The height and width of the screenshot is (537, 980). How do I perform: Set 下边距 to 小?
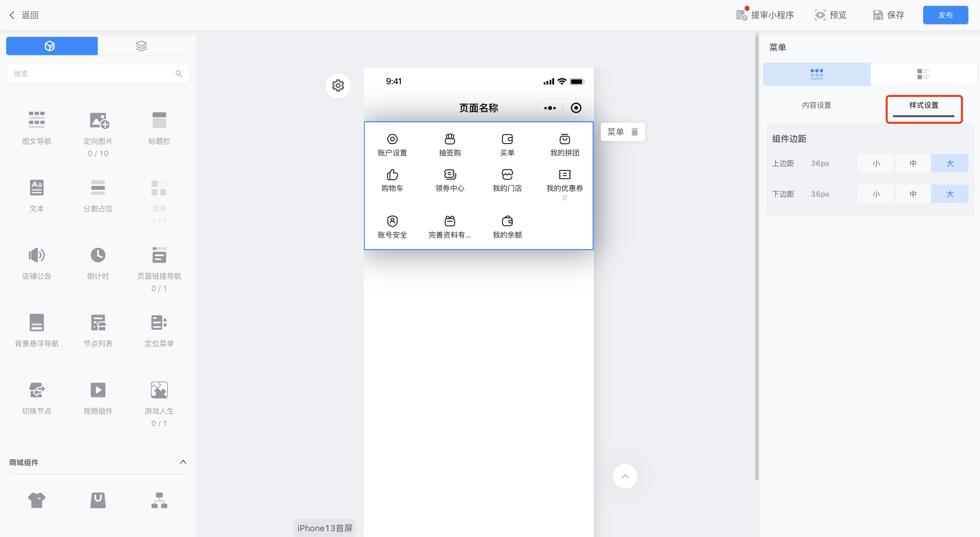(876, 194)
